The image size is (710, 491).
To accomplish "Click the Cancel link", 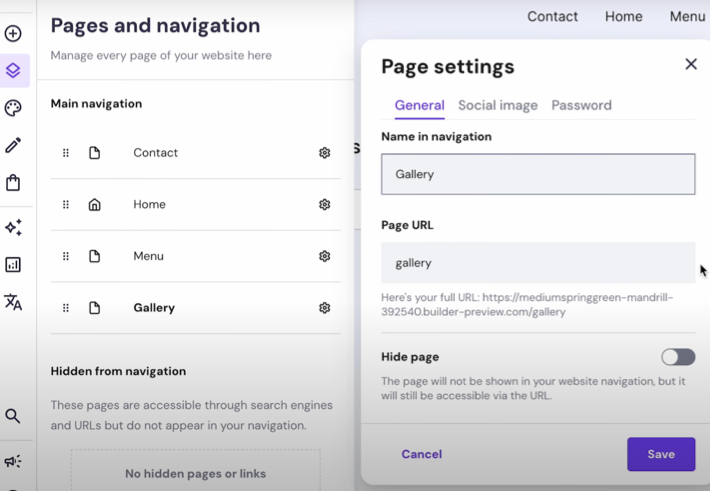I will click(422, 454).
